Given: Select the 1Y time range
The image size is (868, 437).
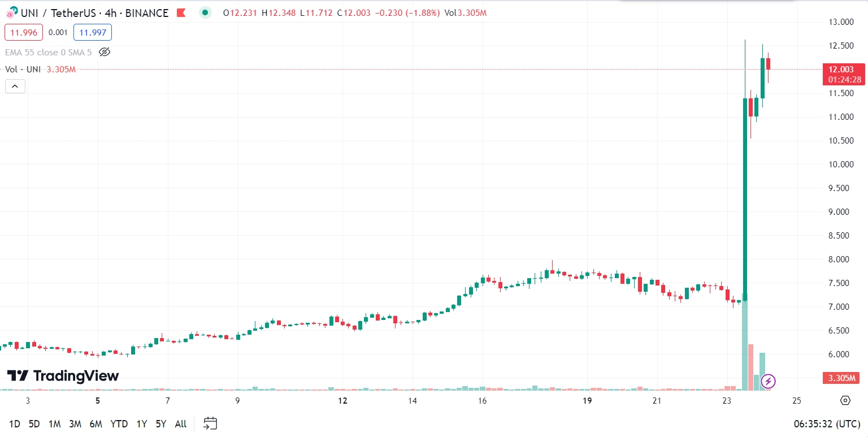Looking at the screenshot, I should [141, 423].
